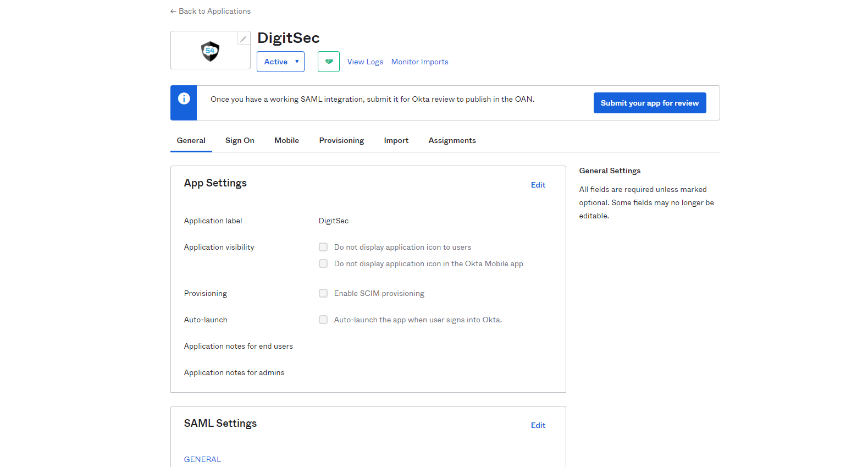Image resolution: width=868 pixels, height=467 pixels.
Task: Click the 'Application visibility' label
Action: [x=219, y=247]
